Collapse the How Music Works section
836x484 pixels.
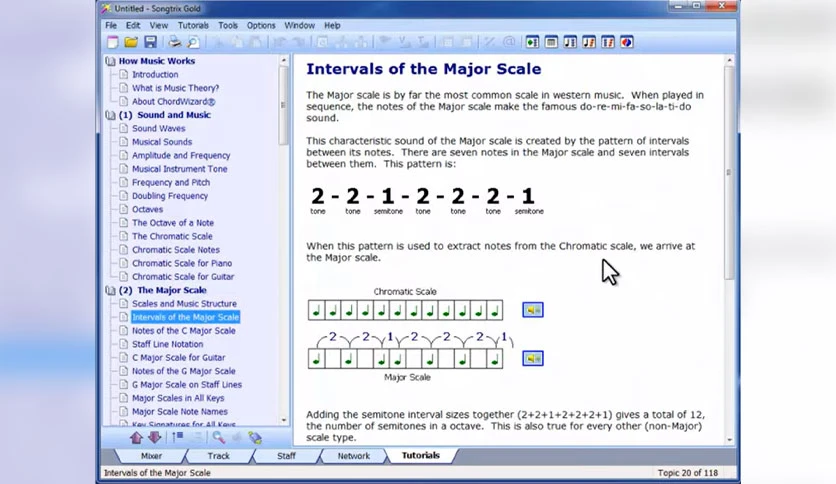tap(110, 61)
